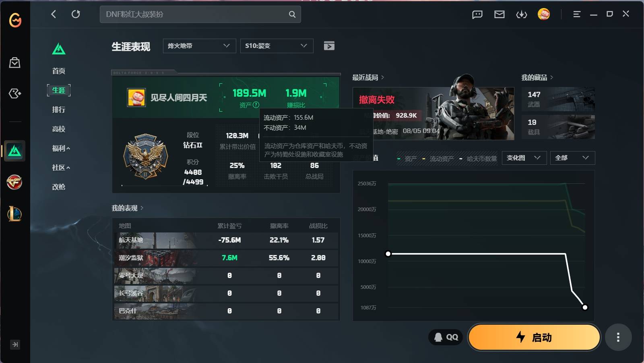The height and width of the screenshot is (363, 644).
Task: Toggle the 资产 chart legend series
Action: (x=407, y=159)
